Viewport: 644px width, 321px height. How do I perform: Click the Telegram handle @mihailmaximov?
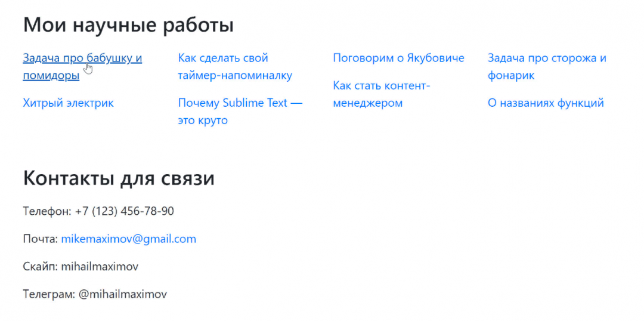pos(123,294)
